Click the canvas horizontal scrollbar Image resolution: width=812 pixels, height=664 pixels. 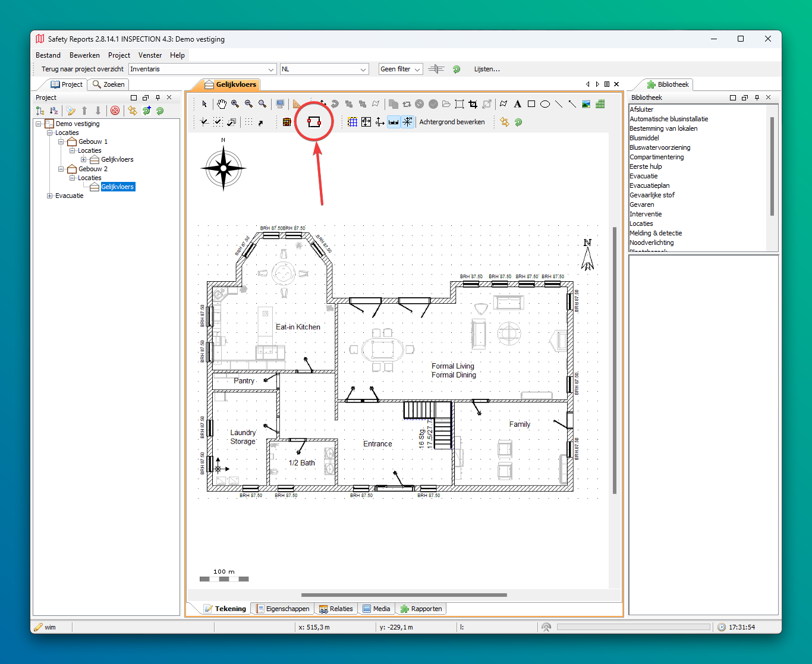pos(404,594)
